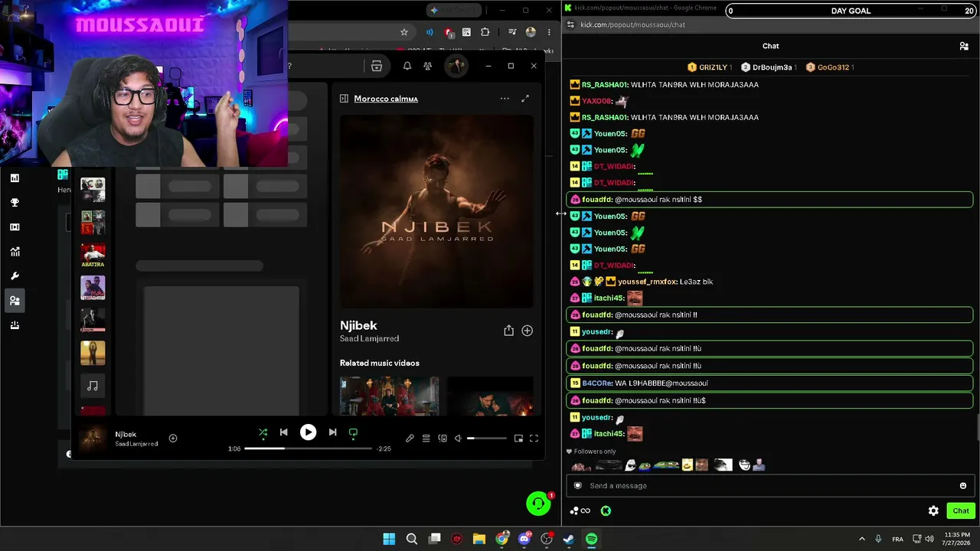The image size is (980, 551).
Task: Open the ABATIRA album in the Spotify library
Action: 93,256
